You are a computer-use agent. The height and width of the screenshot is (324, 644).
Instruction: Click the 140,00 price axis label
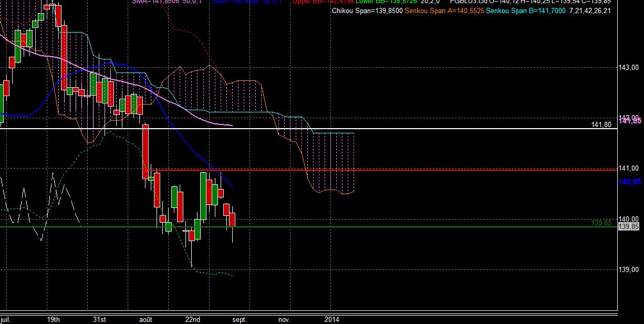pyautogui.click(x=629, y=219)
